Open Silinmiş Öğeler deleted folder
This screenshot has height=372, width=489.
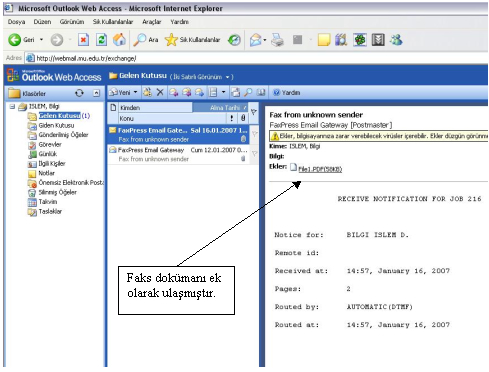[x=58, y=192]
